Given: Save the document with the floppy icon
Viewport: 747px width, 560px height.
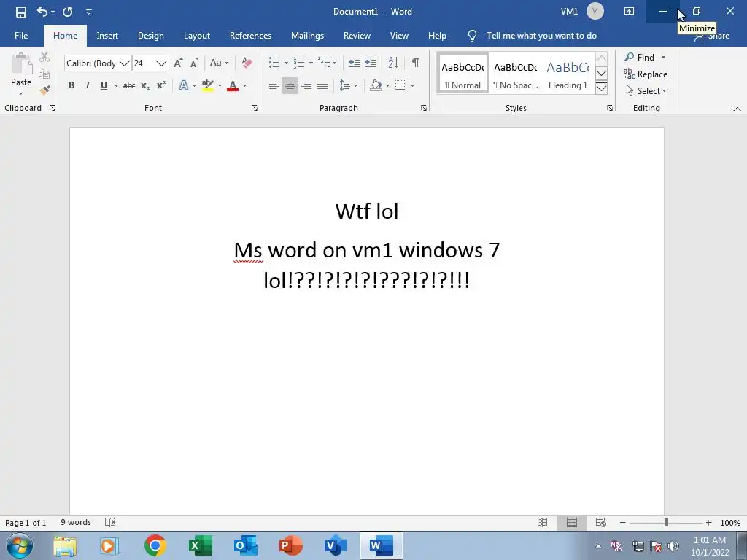Looking at the screenshot, I should coord(21,12).
